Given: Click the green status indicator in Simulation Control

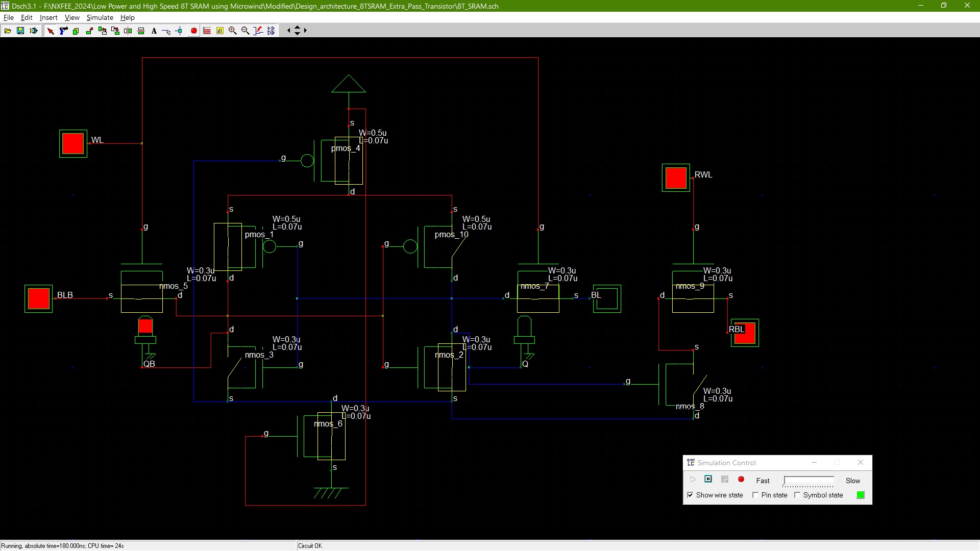Looking at the screenshot, I should (861, 495).
